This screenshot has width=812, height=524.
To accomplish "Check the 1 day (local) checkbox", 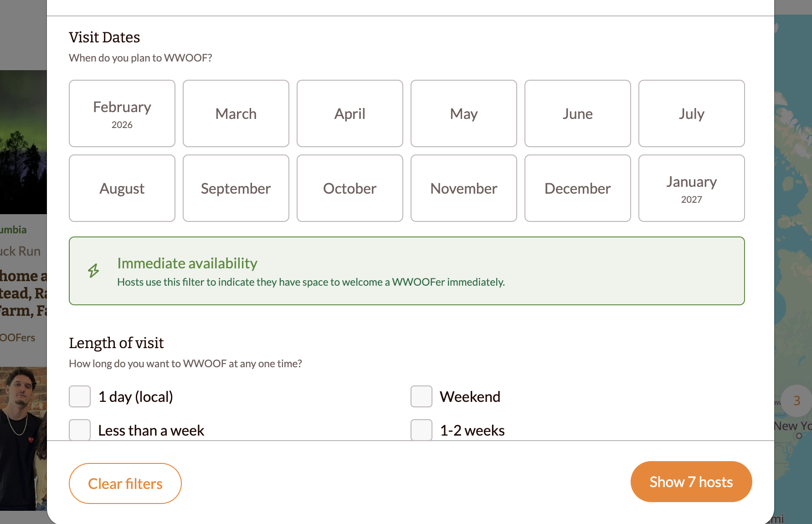I will (x=80, y=396).
